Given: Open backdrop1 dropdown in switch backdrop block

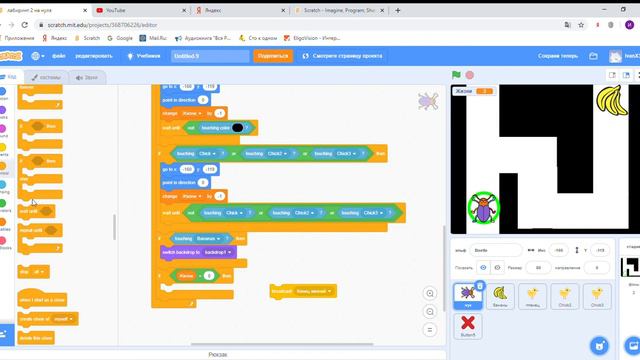Looking at the screenshot, I should (218, 252).
